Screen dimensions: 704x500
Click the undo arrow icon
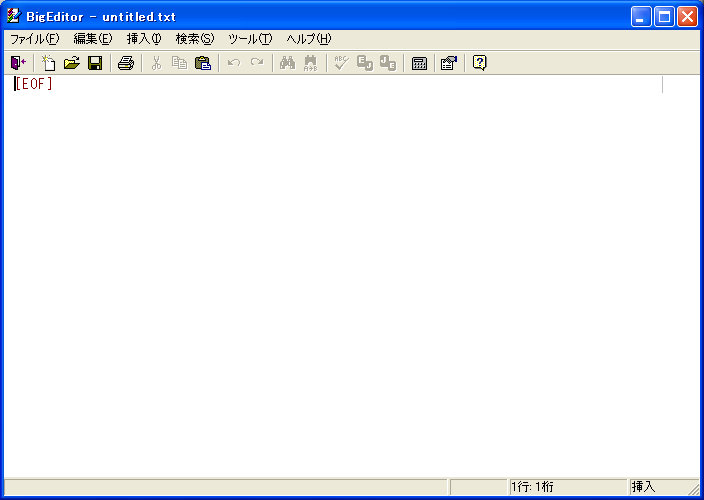click(233, 63)
